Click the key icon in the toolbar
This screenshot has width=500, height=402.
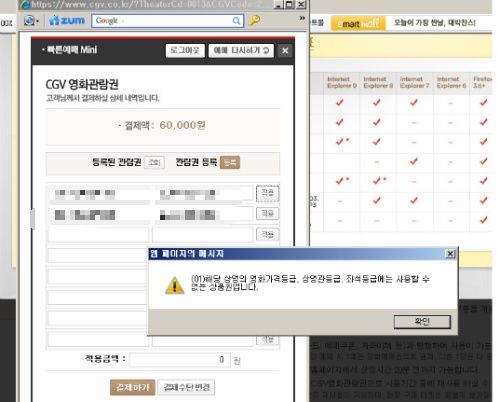coord(254,21)
